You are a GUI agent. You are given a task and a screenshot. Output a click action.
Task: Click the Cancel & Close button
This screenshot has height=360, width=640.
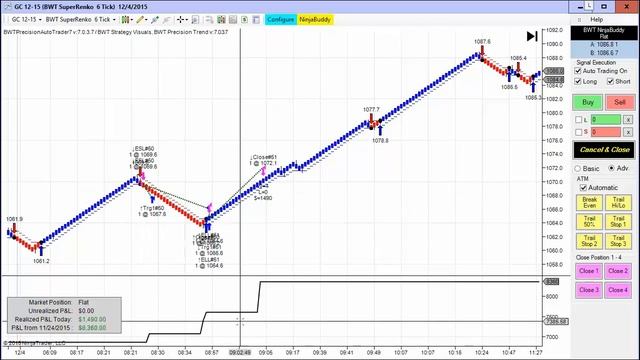[604, 150]
